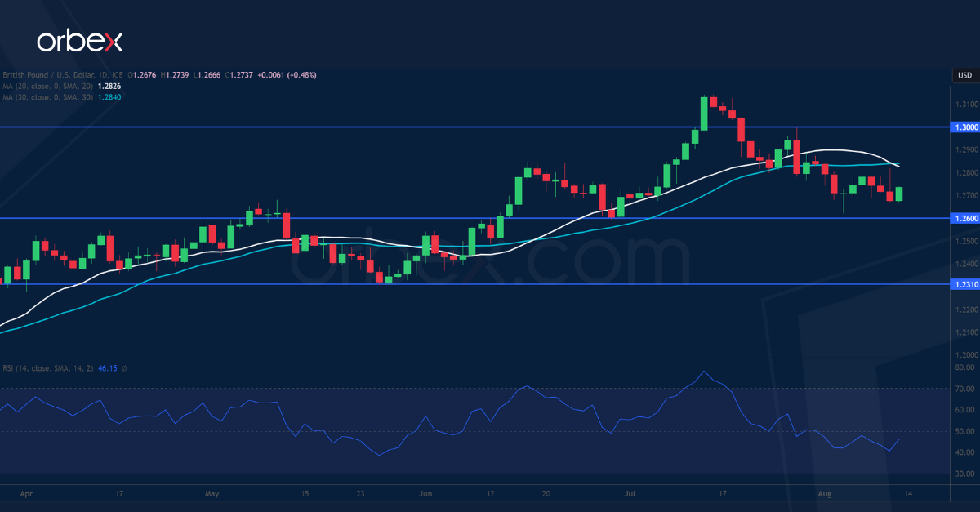Click the Orbex logo

tap(79, 40)
